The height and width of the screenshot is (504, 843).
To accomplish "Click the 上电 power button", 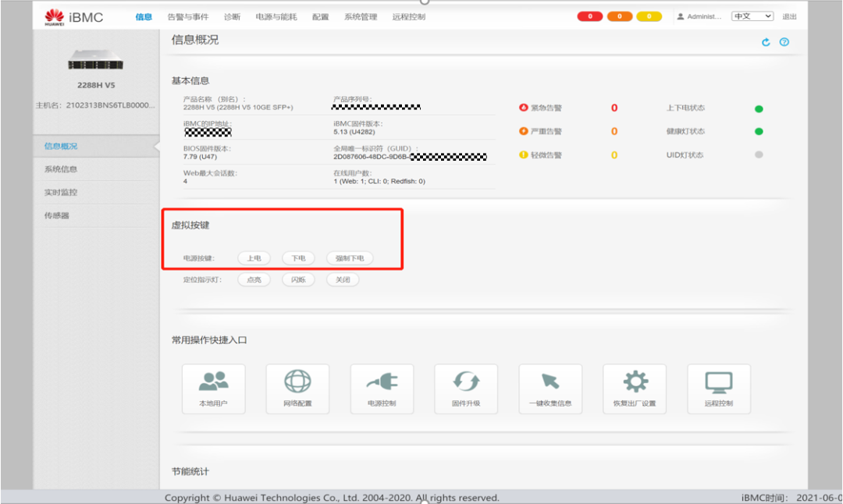I will point(254,258).
